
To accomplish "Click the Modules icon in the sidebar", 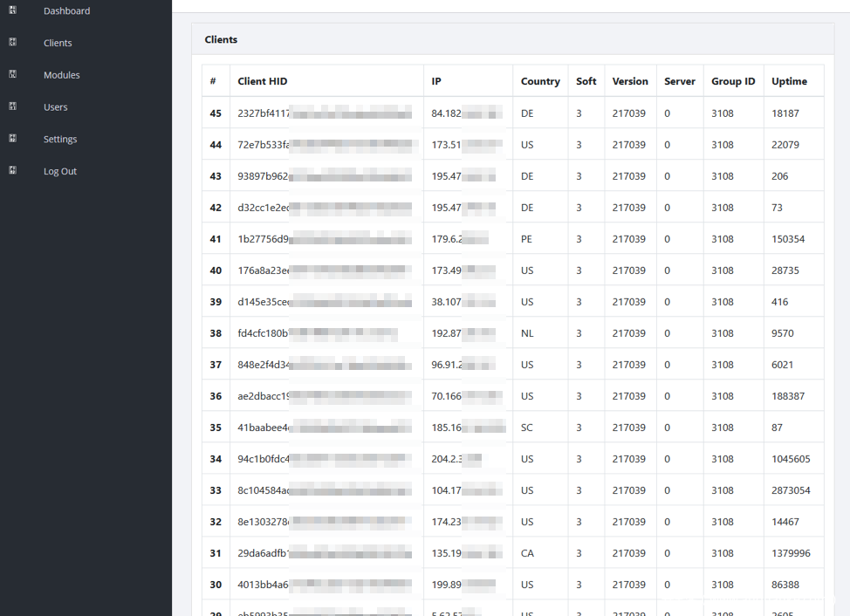I will 13,74.
